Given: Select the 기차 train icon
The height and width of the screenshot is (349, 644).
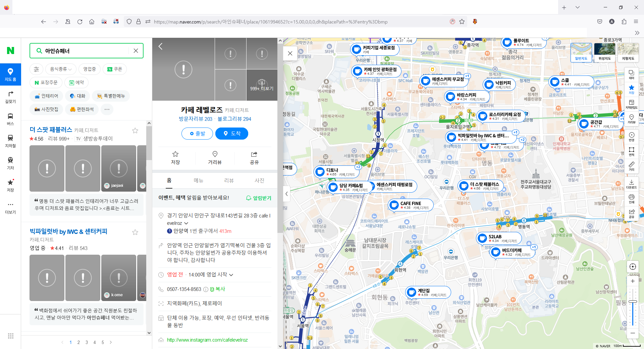Looking at the screenshot, I should 10,164.
